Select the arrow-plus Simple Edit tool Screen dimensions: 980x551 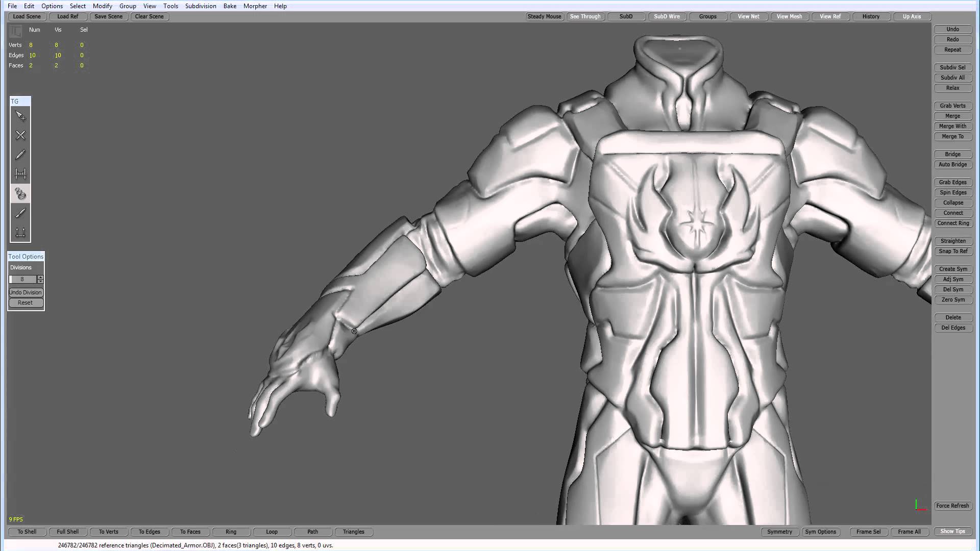coord(20,116)
